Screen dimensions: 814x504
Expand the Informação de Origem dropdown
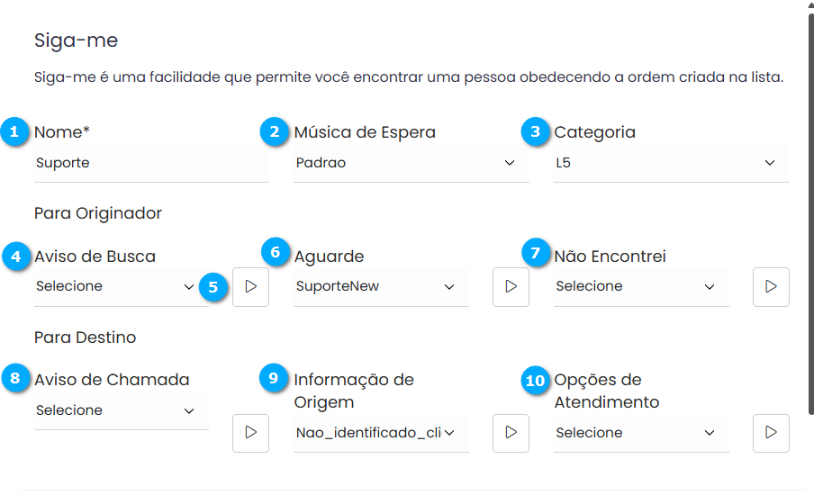click(376, 433)
